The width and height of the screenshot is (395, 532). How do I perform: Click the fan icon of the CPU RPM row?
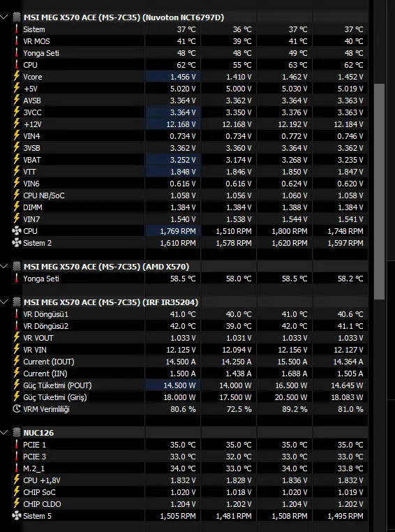tap(16, 231)
